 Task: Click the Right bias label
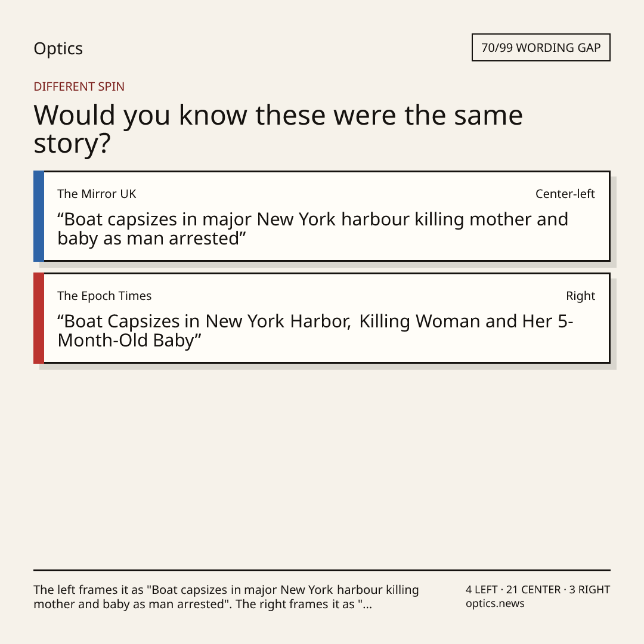580,296
